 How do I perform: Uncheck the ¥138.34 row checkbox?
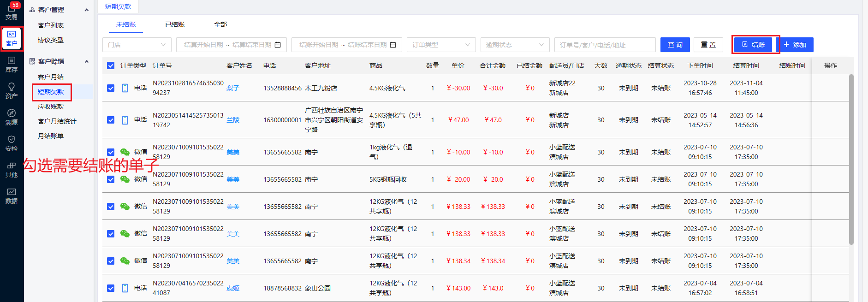[111, 261]
